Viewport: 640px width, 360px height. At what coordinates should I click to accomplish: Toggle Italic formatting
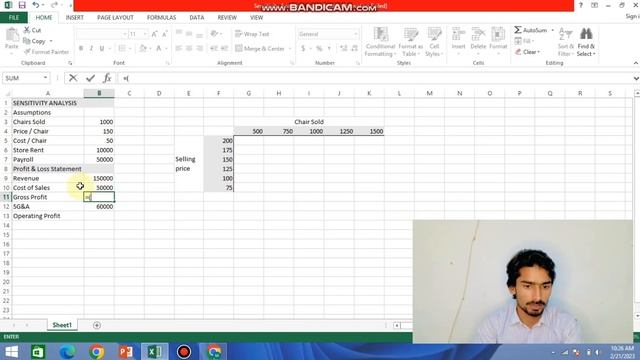pos(91,49)
